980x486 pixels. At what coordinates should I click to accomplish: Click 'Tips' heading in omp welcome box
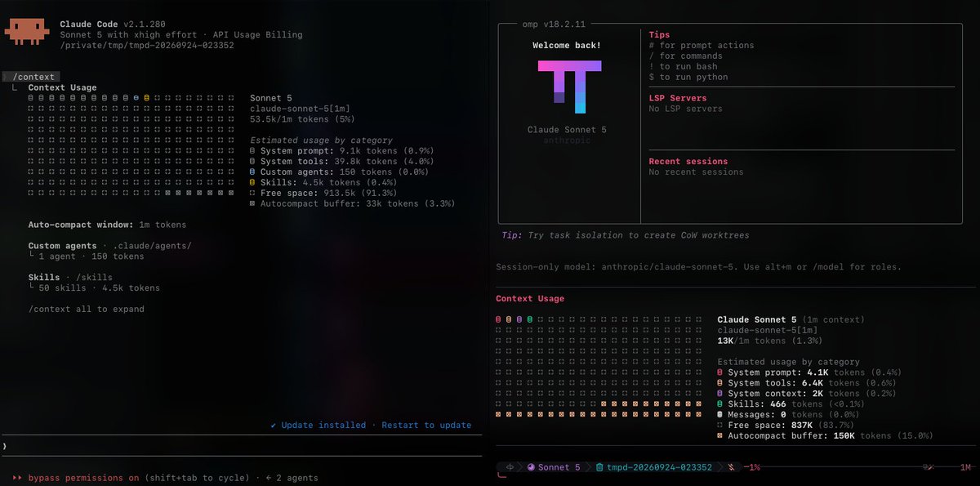point(659,35)
